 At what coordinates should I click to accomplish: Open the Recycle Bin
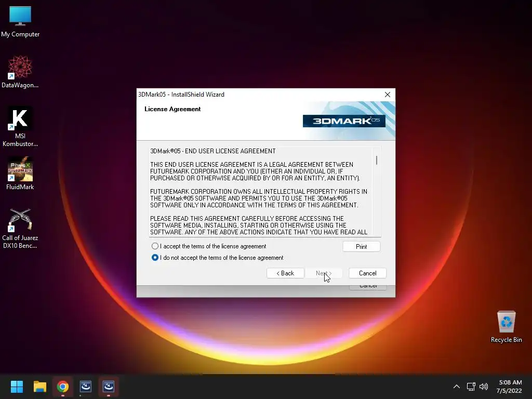506,326
